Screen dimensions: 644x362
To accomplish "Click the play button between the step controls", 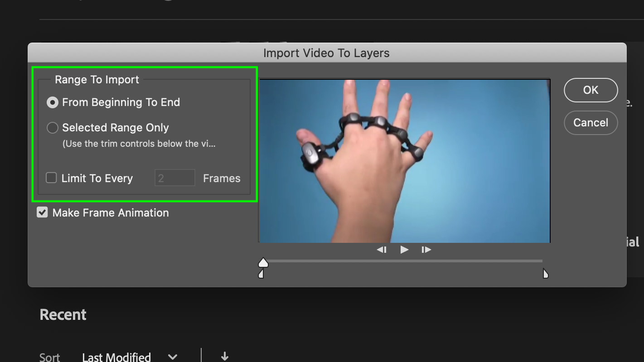I will click(x=404, y=249).
